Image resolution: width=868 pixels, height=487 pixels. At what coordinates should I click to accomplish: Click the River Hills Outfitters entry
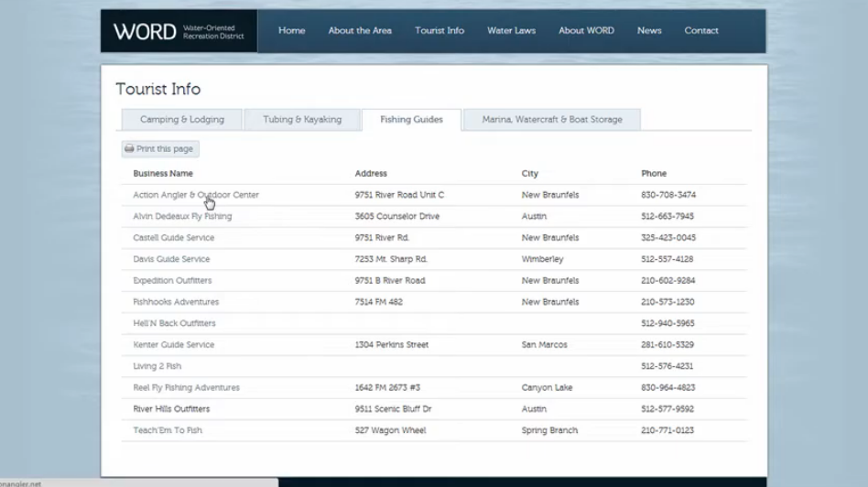[171, 409]
